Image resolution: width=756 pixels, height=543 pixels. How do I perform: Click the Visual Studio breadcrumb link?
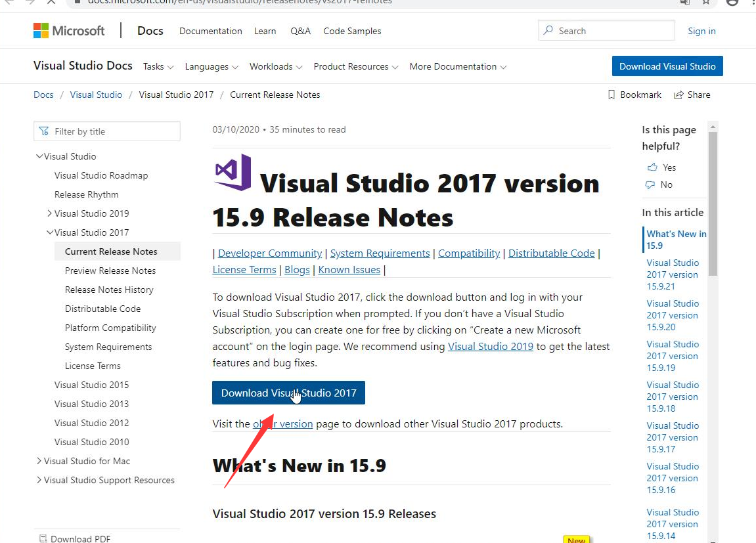tap(96, 95)
